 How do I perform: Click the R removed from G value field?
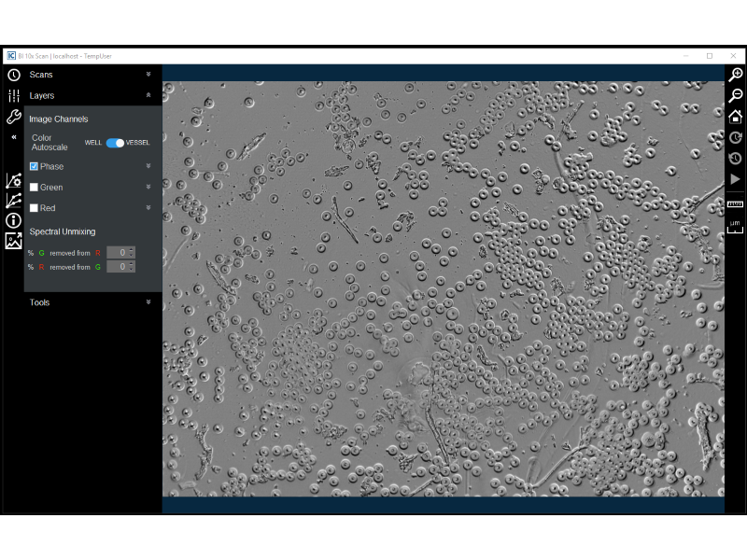tap(121, 267)
